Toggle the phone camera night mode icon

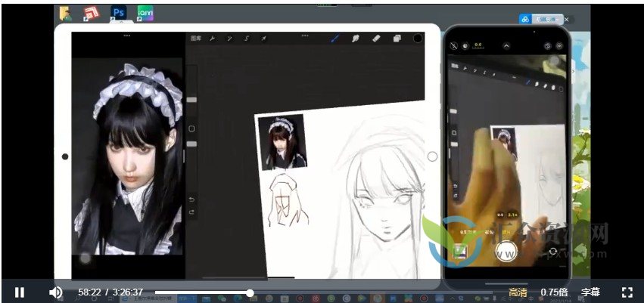pos(465,46)
